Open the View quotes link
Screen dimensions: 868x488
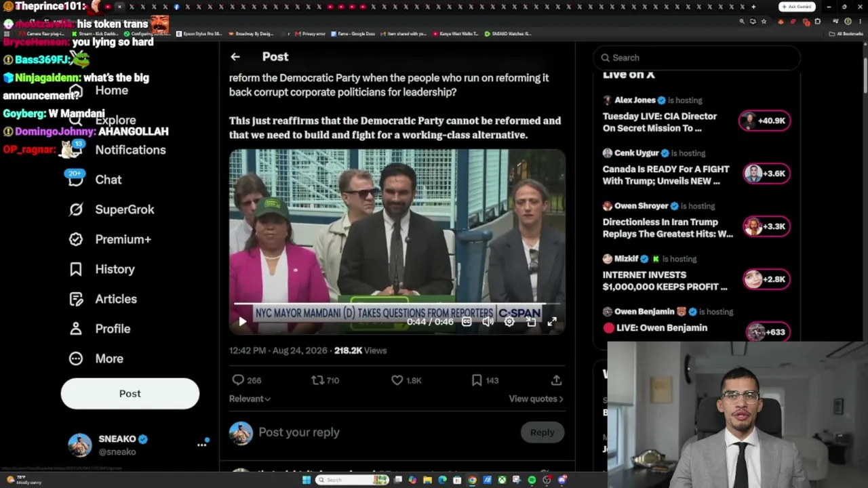pos(536,399)
